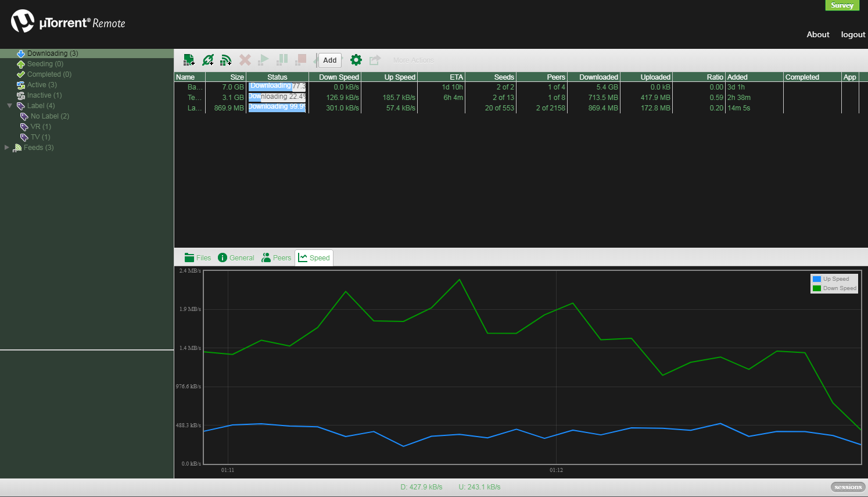Open the Settings gear icon

pyautogui.click(x=356, y=59)
